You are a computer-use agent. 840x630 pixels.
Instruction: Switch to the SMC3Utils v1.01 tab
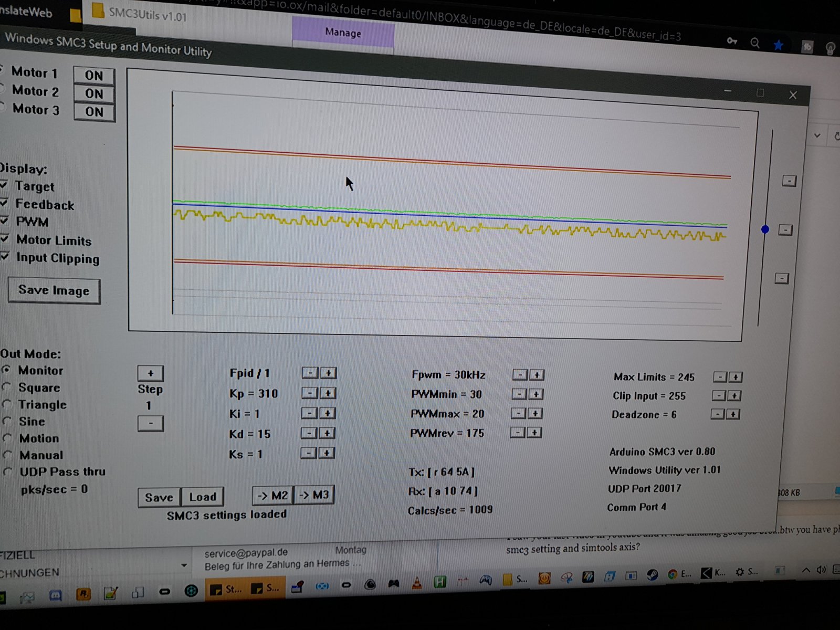pyautogui.click(x=141, y=14)
